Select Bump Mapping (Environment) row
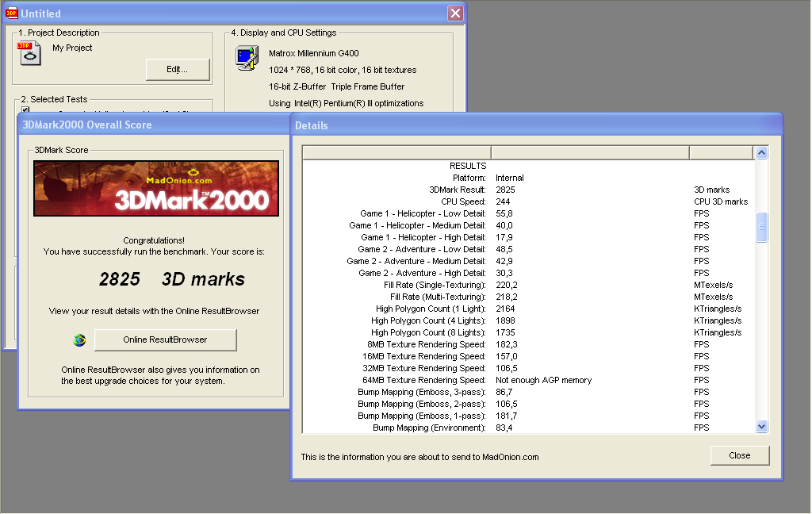Screen dimensions: 812x514 (x=528, y=428)
